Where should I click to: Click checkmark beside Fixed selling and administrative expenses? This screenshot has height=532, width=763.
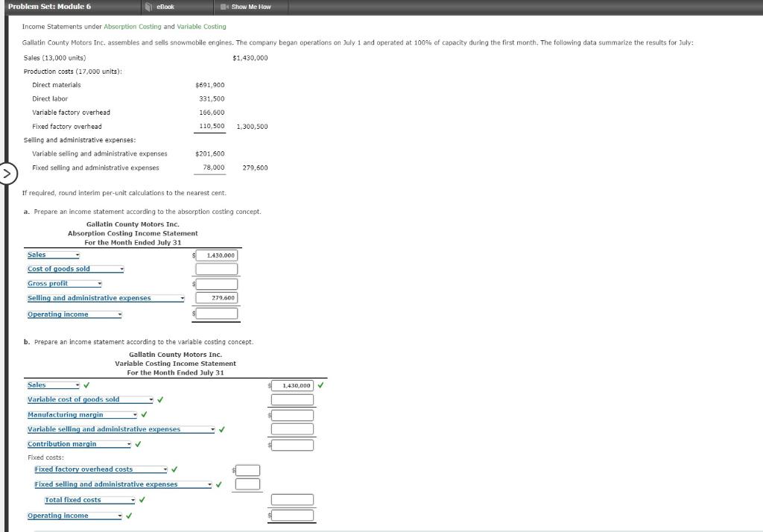point(219,485)
